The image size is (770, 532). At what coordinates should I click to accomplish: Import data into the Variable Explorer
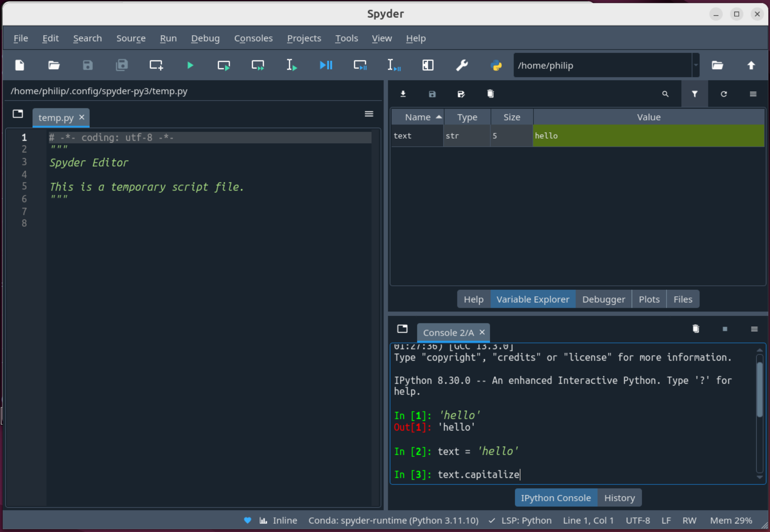(x=403, y=94)
